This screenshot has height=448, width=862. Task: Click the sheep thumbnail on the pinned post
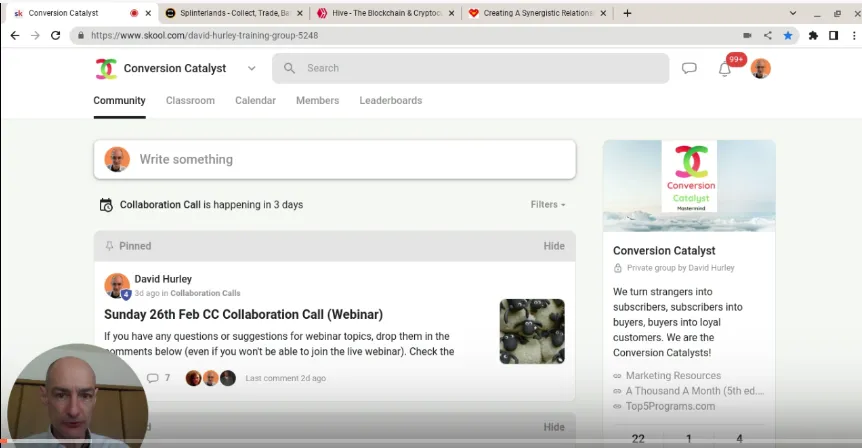[x=532, y=331]
